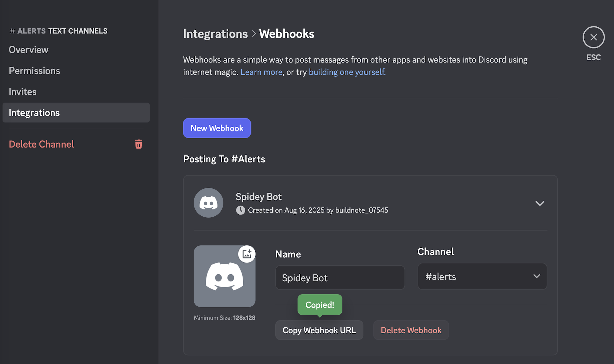Click the Copied! tooltip
Viewport: 614px width, 364px height.
pos(320,305)
